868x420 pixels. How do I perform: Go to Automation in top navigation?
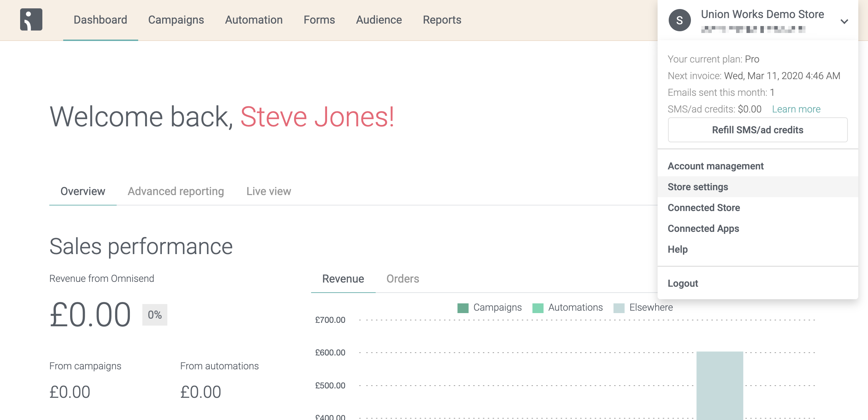[x=254, y=20]
